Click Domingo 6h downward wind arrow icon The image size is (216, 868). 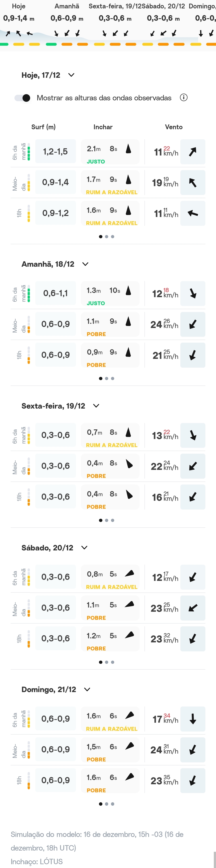point(193,719)
